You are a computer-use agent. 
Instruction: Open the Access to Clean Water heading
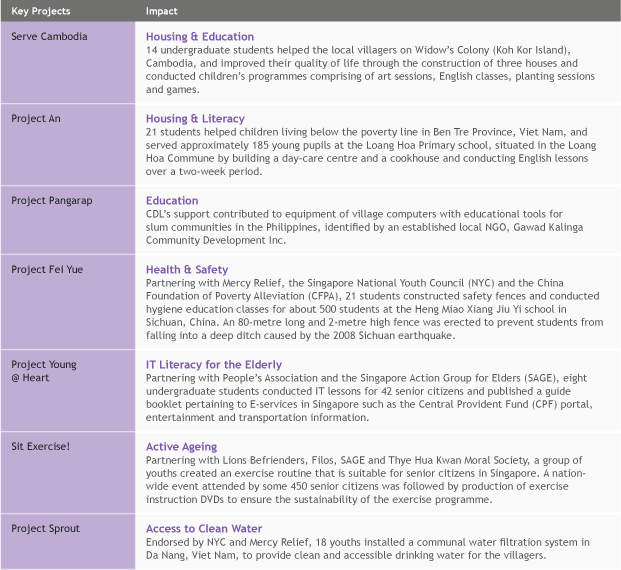(204, 529)
